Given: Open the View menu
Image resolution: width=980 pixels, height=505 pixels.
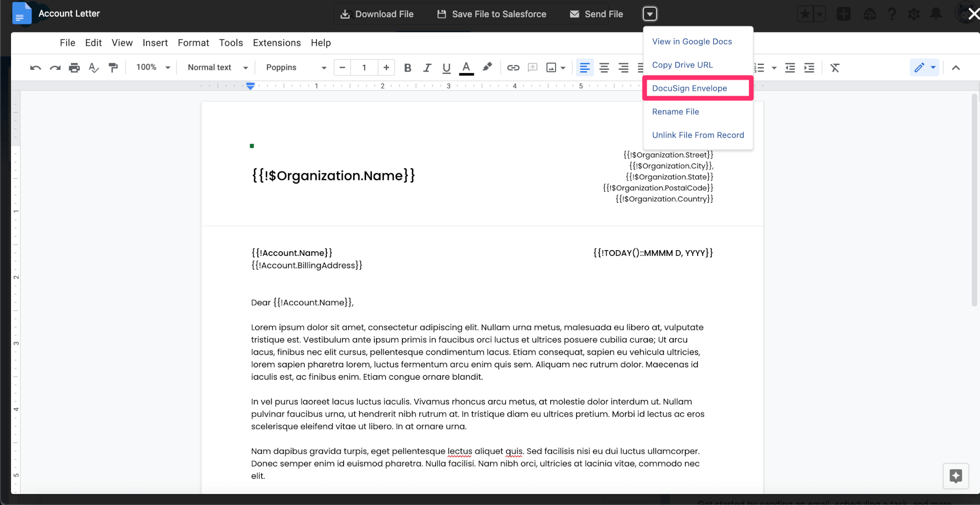Looking at the screenshot, I should [122, 43].
